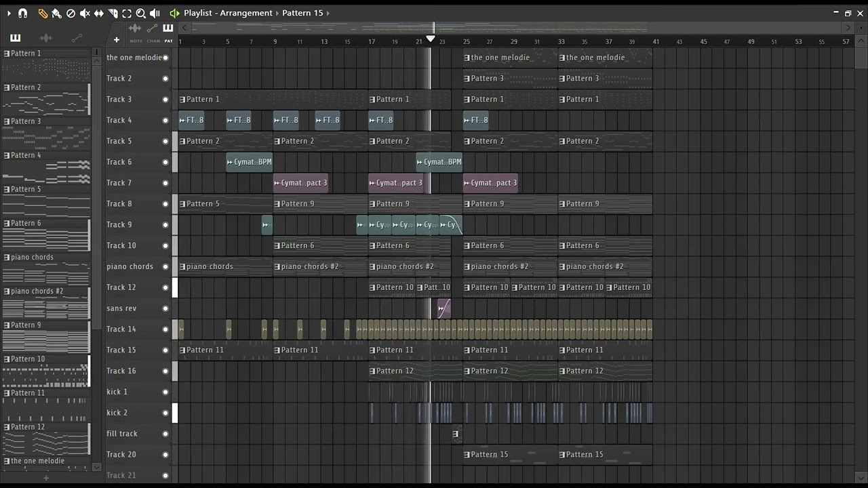This screenshot has width=868, height=488.
Task: Open arrow dropdown after Playlist - Arrangement
Action: (278, 13)
